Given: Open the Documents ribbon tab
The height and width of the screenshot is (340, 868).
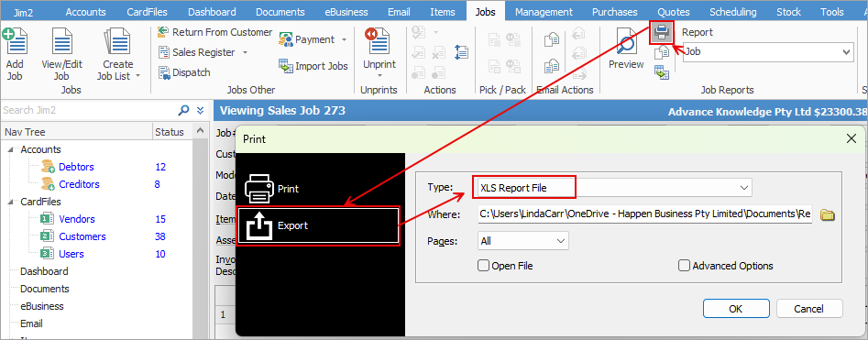Looking at the screenshot, I should [280, 12].
